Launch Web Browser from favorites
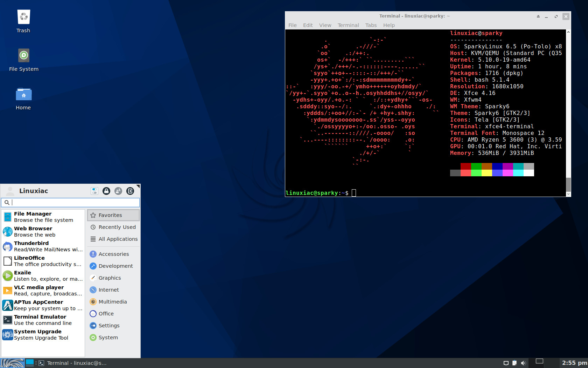This screenshot has width=588, height=368. click(x=43, y=231)
